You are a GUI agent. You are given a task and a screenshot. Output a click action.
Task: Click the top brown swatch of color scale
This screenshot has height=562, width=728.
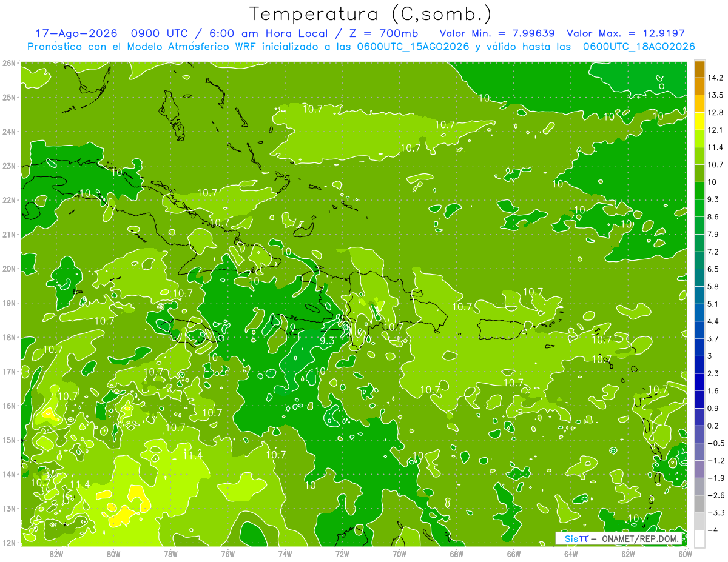[699, 69]
